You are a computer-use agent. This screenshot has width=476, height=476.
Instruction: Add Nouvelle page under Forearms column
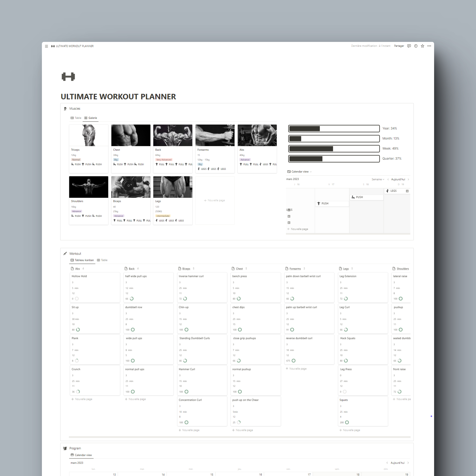(296, 369)
